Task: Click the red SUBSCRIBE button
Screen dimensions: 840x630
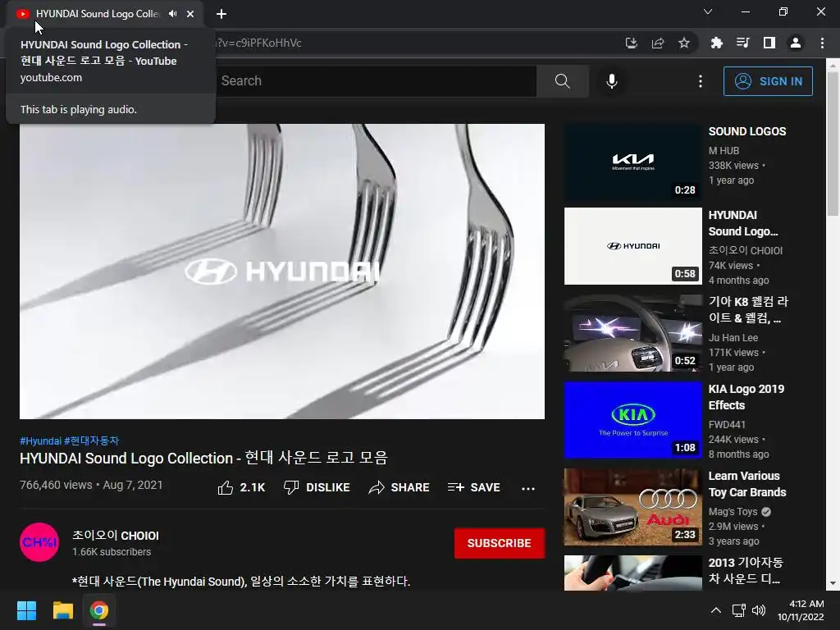Action: pos(500,543)
